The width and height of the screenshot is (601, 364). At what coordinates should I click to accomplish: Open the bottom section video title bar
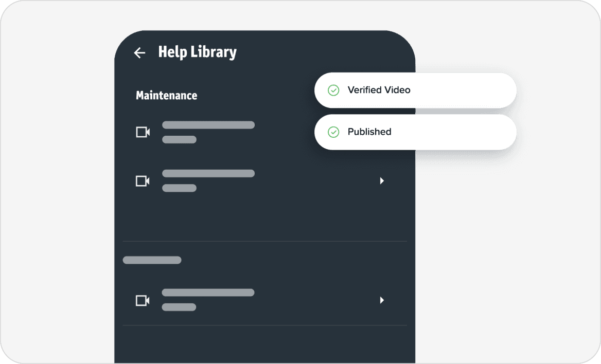[208, 293]
